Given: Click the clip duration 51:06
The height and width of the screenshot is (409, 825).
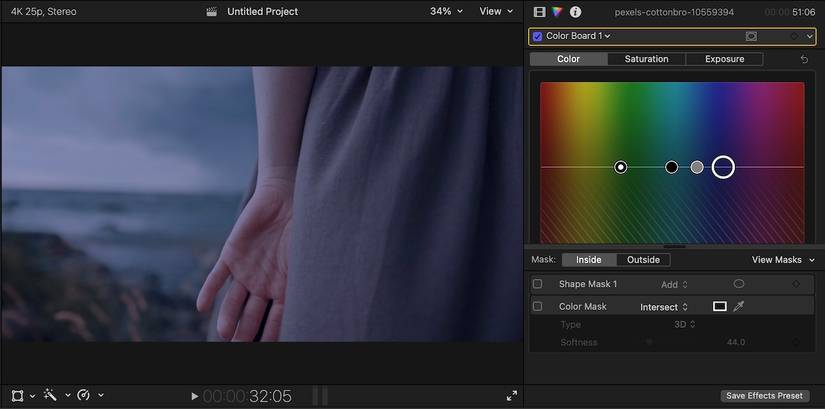Looking at the screenshot, I should tap(803, 12).
